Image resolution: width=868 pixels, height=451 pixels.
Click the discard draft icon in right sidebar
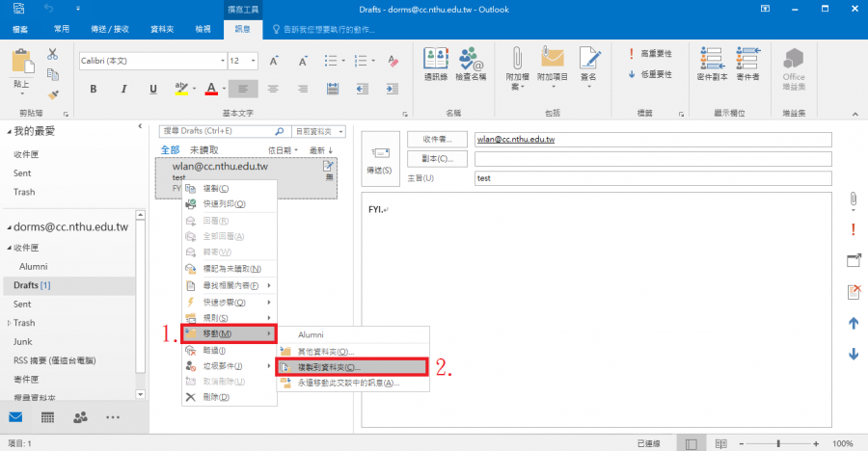[x=853, y=291]
